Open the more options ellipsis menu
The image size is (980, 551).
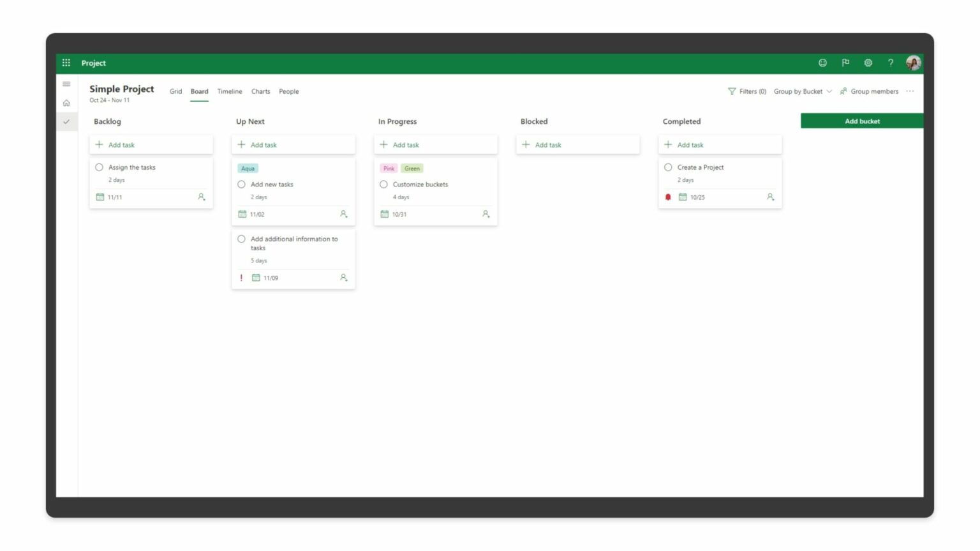click(x=910, y=91)
